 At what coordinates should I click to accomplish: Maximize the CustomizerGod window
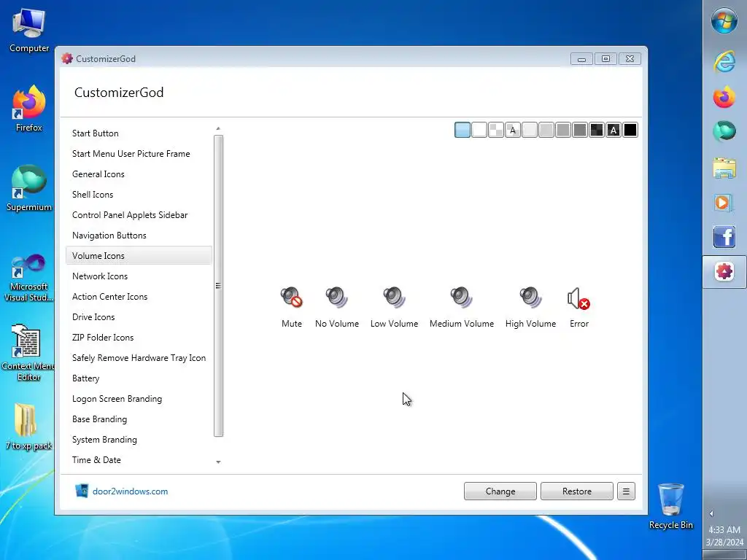[x=605, y=58]
